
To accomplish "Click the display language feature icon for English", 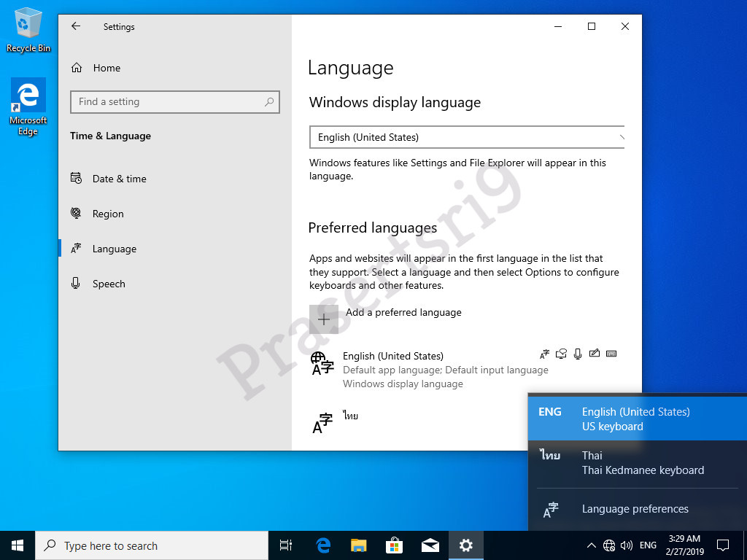I will tap(544, 354).
